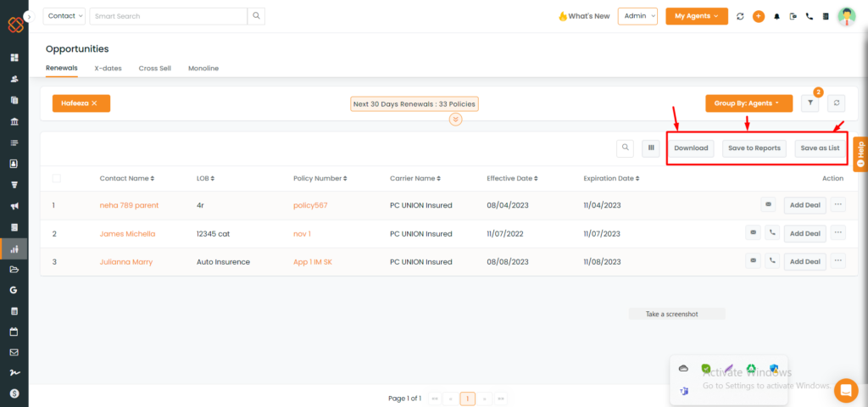Viewport: 868px width, 407px height.
Task: Open more actions for neha 789 parent
Action: [838, 205]
